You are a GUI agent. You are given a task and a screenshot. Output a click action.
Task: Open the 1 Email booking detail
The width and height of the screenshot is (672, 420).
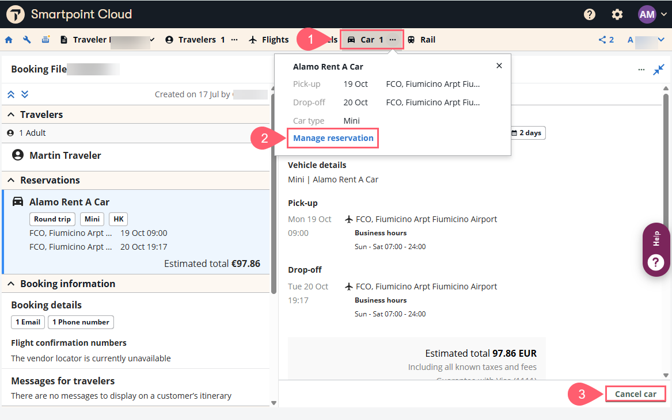pos(28,322)
